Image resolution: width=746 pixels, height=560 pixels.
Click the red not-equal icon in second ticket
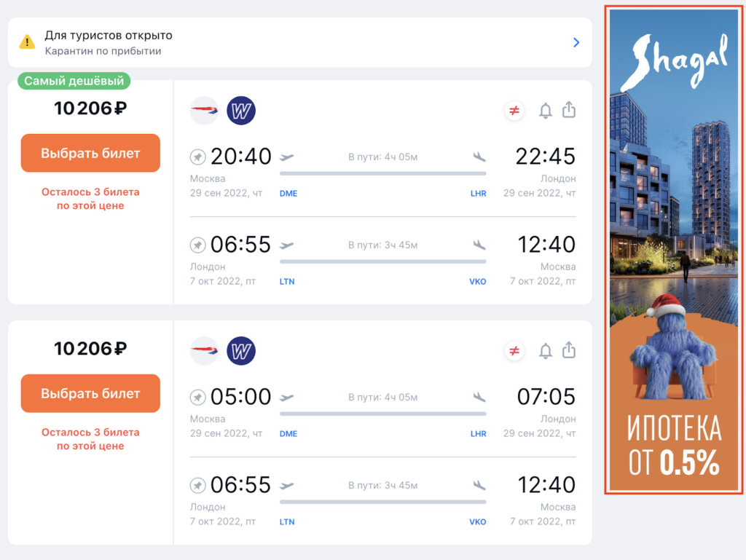[x=514, y=351]
